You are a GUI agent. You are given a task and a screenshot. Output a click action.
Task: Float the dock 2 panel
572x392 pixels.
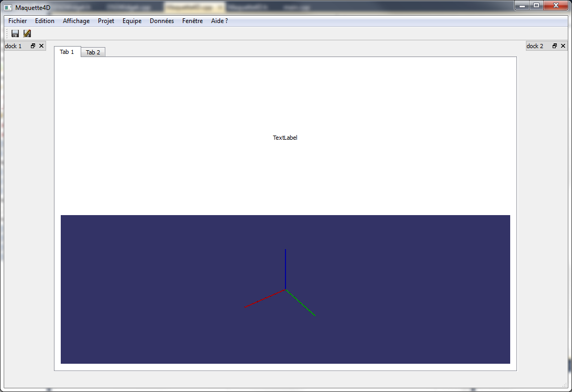[x=555, y=46]
